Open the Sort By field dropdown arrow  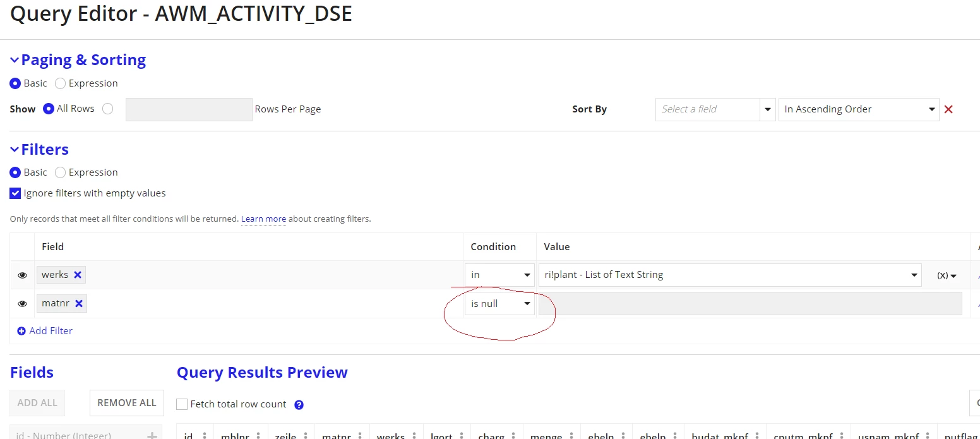click(x=768, y=109)
